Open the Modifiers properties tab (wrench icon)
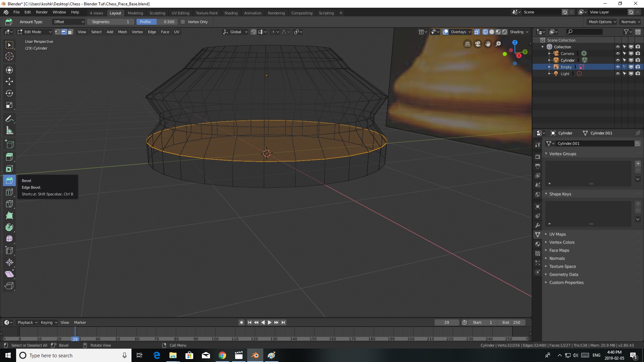 point(538,225)
